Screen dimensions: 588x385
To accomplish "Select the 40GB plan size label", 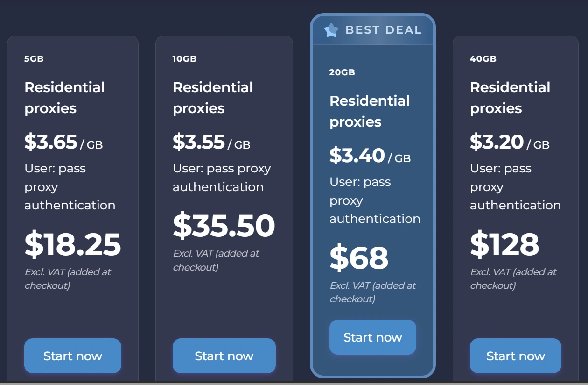I will click(x=483, y=59).
